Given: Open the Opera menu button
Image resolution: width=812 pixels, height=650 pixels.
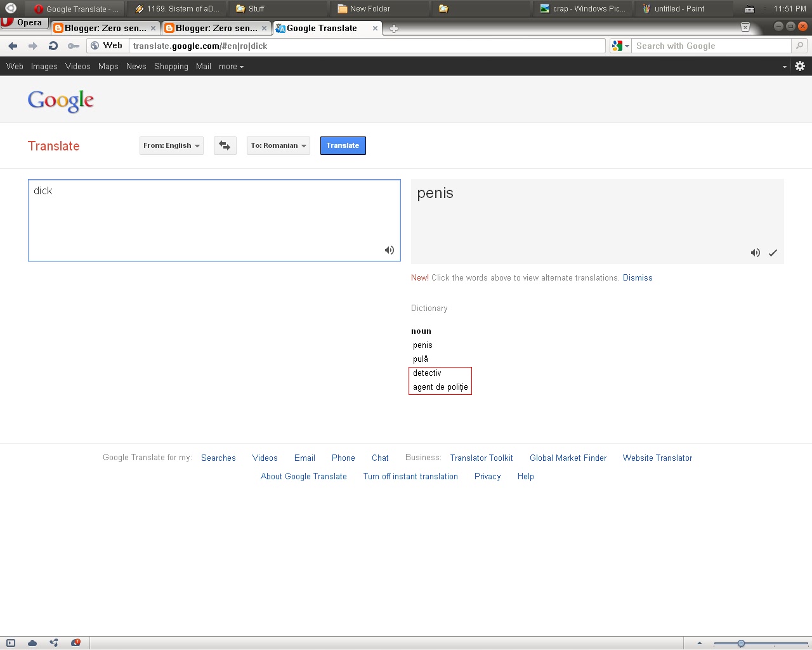Looking at the screenshot, I should [x=24, y=23].
